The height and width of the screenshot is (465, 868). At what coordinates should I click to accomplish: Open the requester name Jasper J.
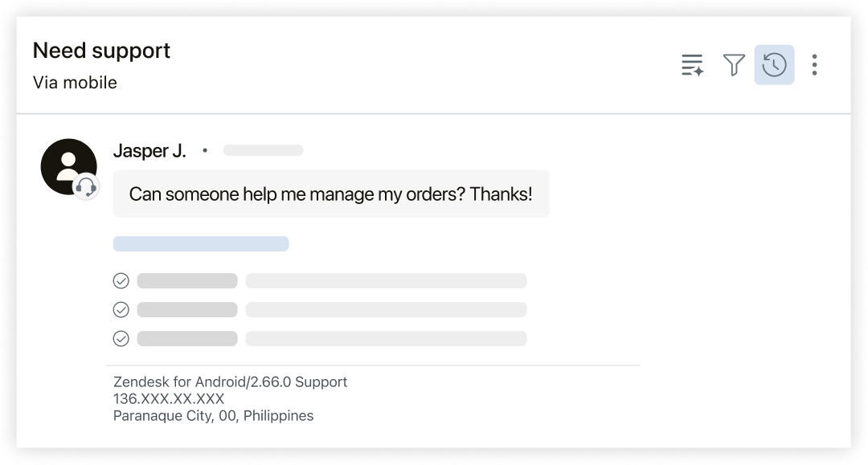pyautogui.click(x=149, y=149)
